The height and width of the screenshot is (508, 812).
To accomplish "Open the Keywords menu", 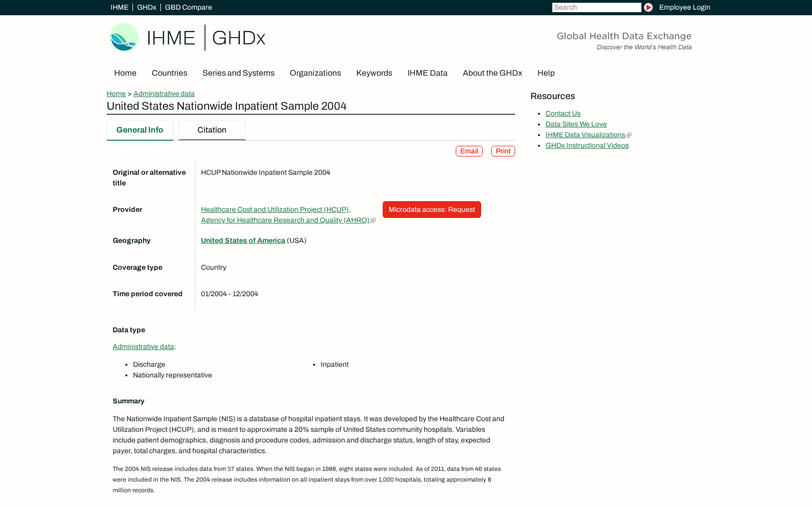I will (374, 73).
